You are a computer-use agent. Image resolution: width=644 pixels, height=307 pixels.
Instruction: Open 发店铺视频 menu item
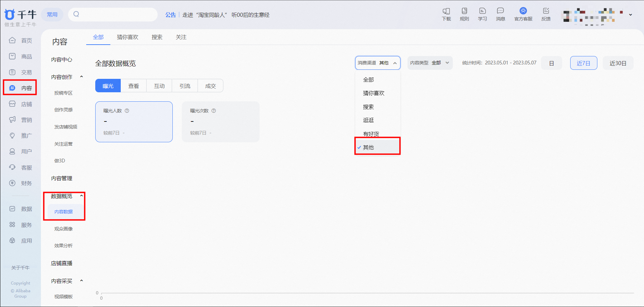pos(66,127)
